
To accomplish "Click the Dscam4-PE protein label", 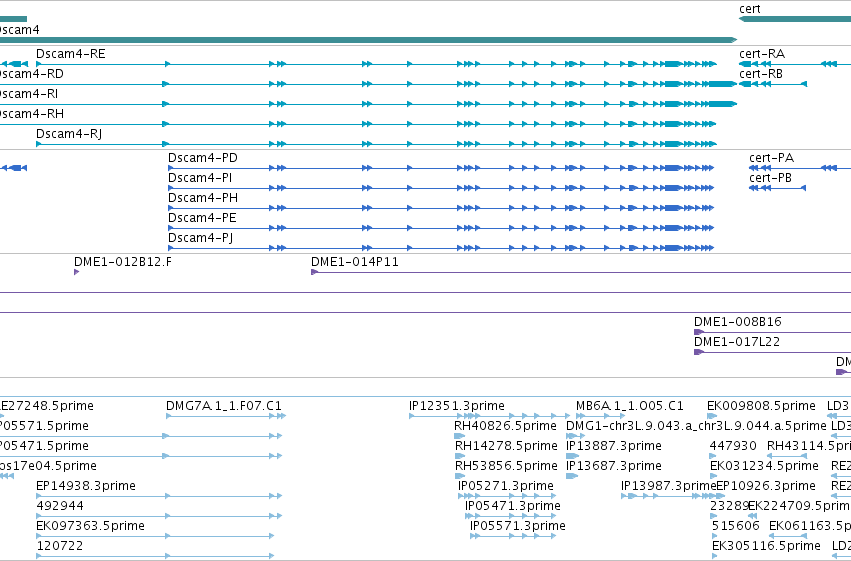I will coord(202,218).
